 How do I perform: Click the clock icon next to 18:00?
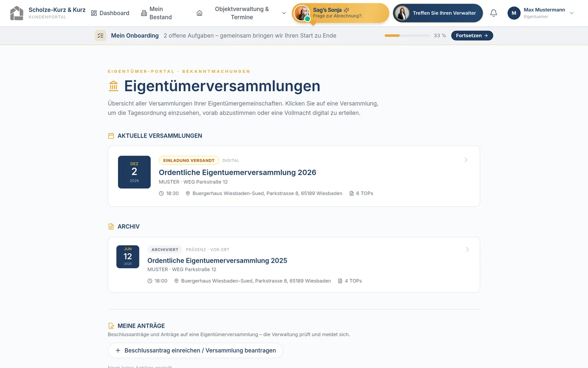150,281
